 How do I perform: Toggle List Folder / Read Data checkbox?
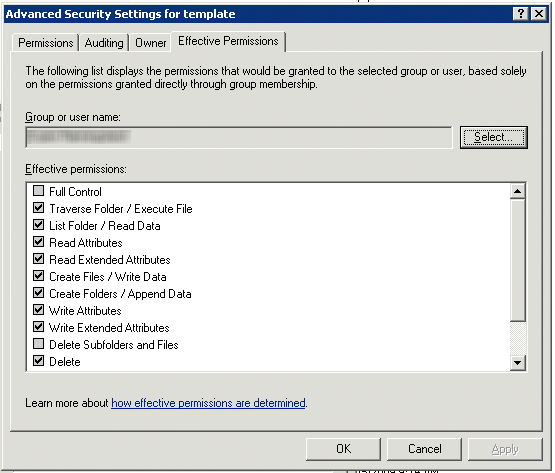click(38, 225)
